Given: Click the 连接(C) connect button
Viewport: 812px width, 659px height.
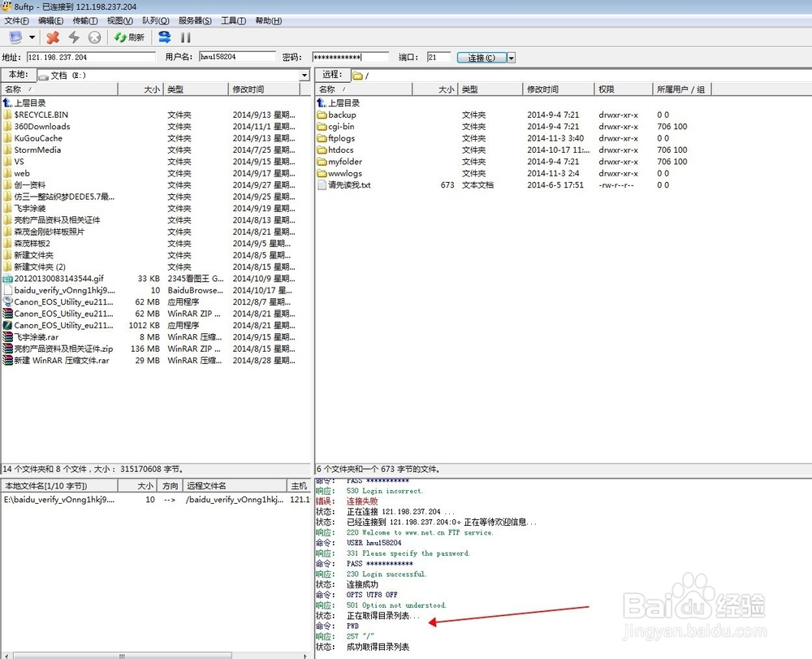Looking at the screenshot, I should [482, 58].
